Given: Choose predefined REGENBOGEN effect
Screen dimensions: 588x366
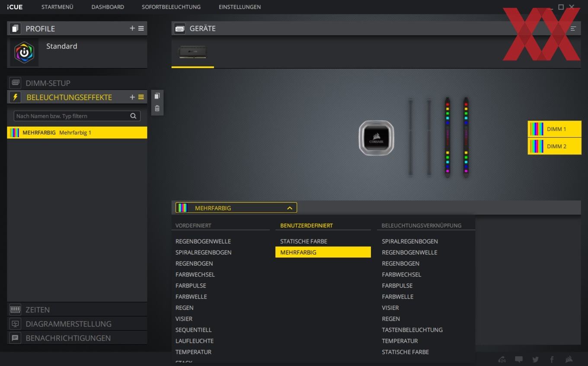Looking at the screenshot, I should [x=194, y=263].
